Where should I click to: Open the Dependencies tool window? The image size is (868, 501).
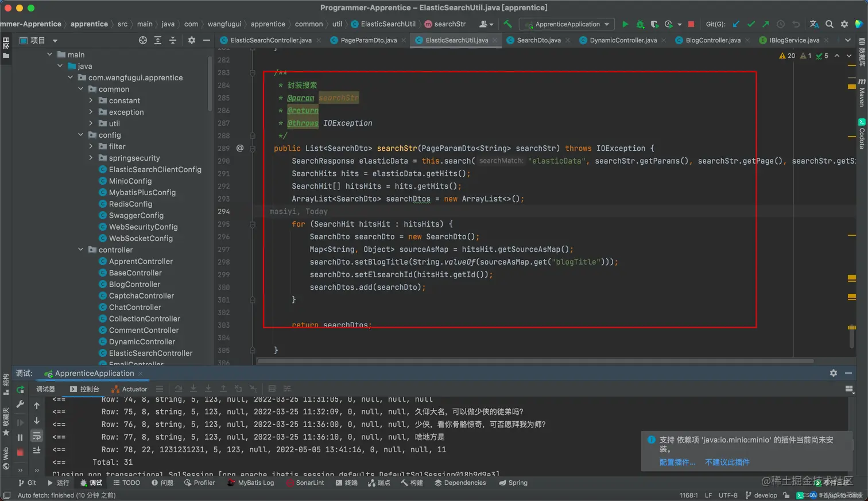(460, 483)
